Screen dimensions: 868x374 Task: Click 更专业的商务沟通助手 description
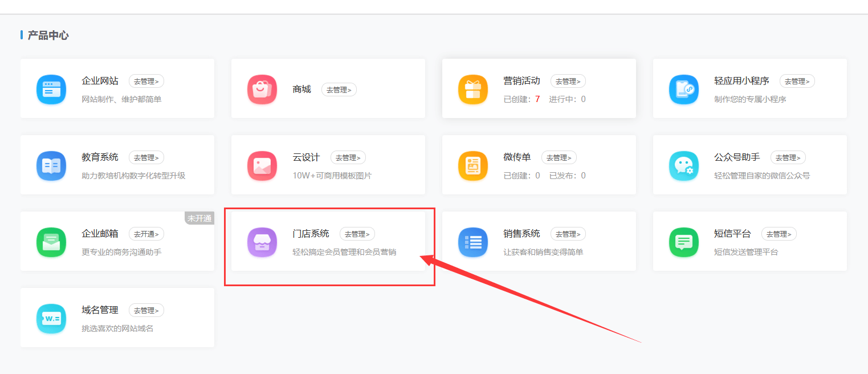click(121, 252)
